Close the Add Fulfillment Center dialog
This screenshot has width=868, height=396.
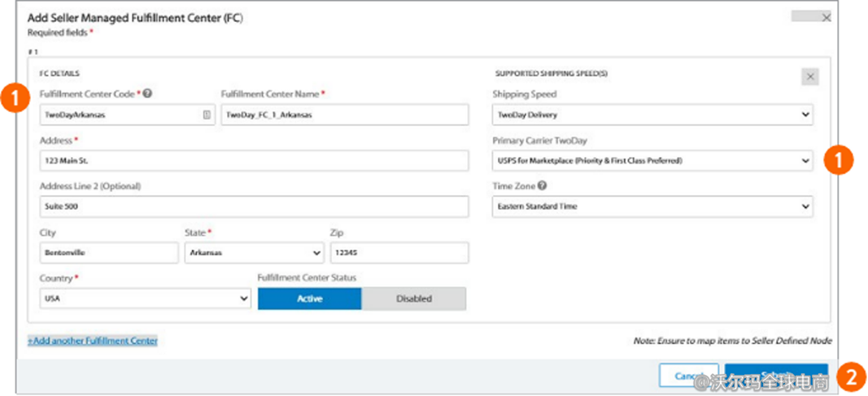click(827, 17)
